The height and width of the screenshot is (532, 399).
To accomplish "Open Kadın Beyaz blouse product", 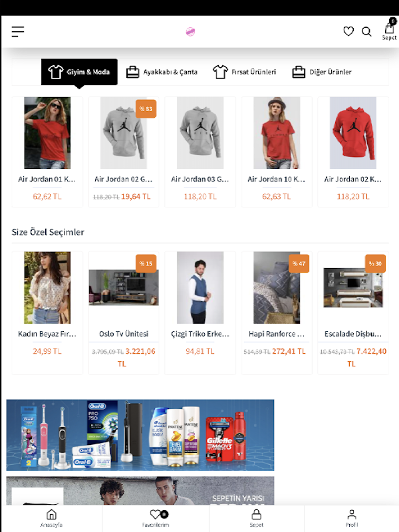I will click(47, 313).
